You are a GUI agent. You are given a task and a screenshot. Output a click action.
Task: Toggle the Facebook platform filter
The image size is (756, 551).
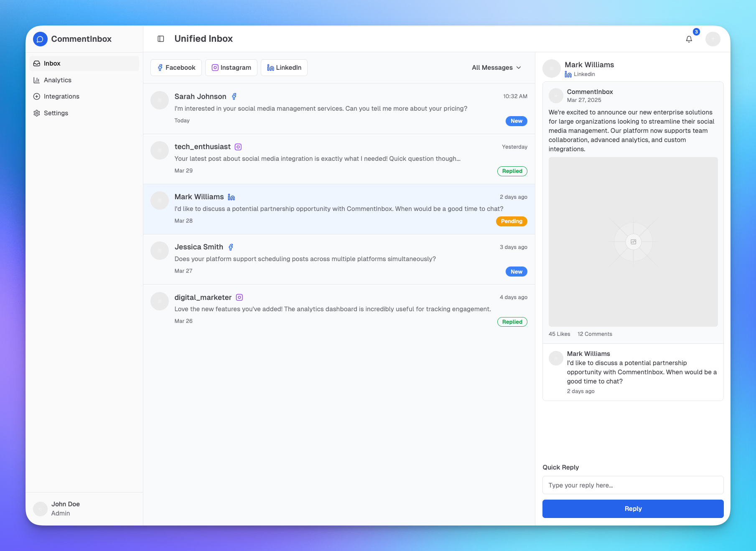(x=176, y=67)
